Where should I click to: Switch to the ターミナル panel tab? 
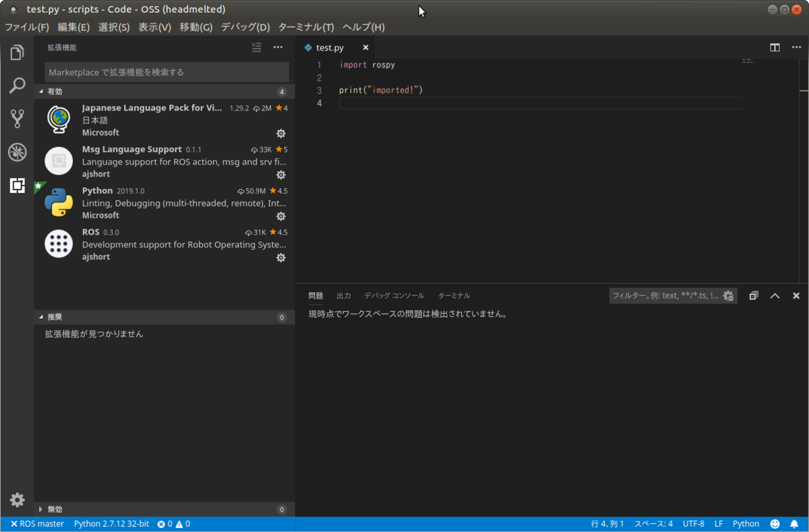[454, 295]
